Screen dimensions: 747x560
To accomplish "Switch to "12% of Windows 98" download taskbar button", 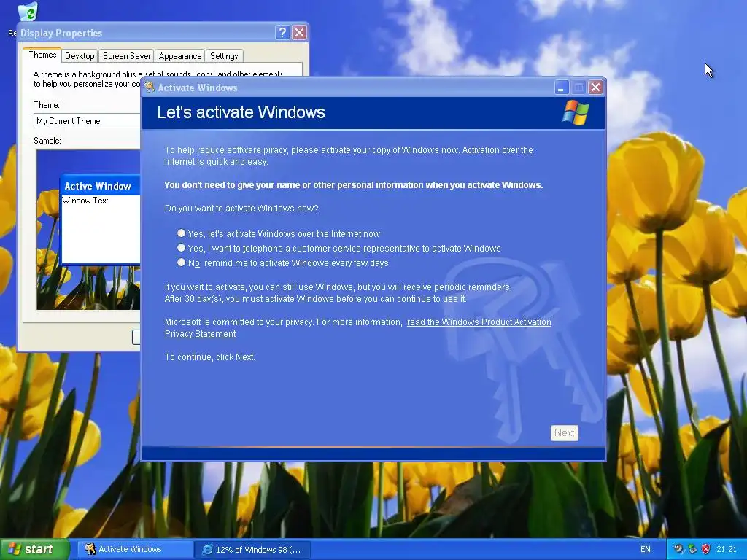I will (252, 550).
